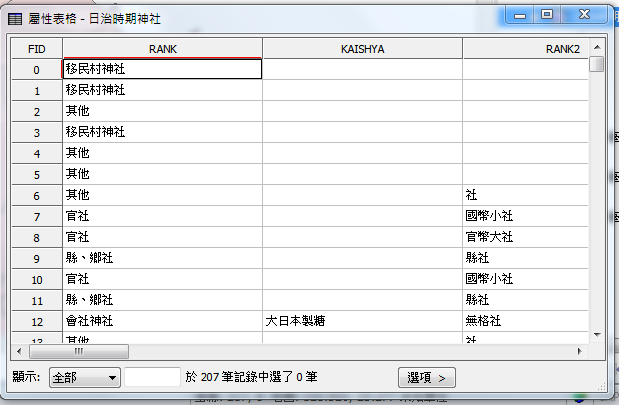The width and height of the screenshot is (619, 405).
Task: Click the attribute table window icon
Action: (15, 18)
